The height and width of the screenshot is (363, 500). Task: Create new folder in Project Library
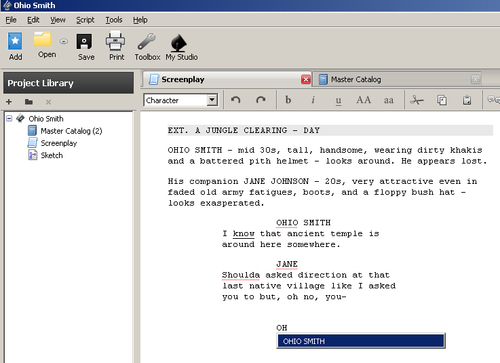[x=29, y=102]
